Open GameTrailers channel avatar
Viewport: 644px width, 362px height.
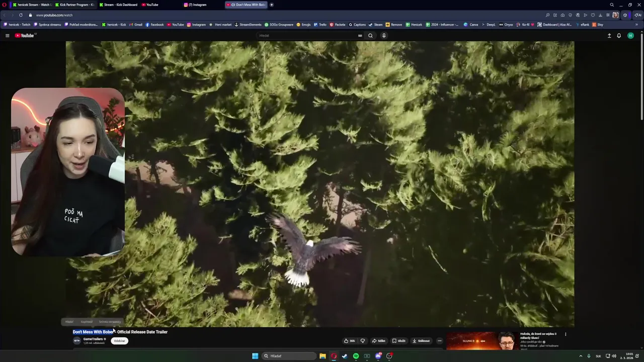coord(77,340)
